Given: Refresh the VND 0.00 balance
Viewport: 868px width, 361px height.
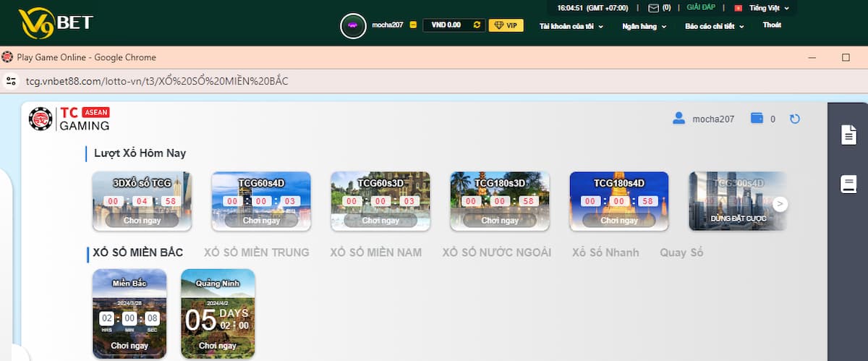Looking at the screenshot, I should click(x=476, y=25).
